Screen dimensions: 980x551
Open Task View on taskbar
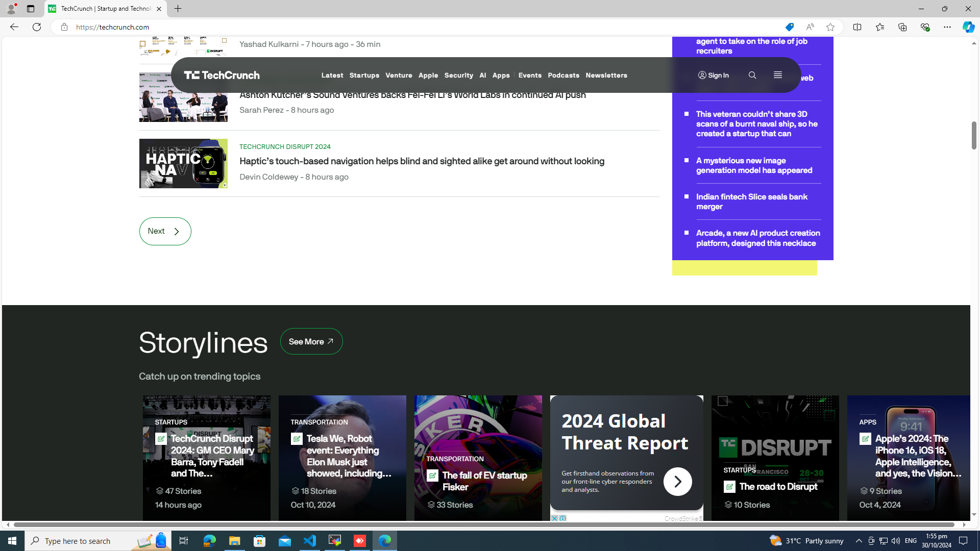click(183, 541)
